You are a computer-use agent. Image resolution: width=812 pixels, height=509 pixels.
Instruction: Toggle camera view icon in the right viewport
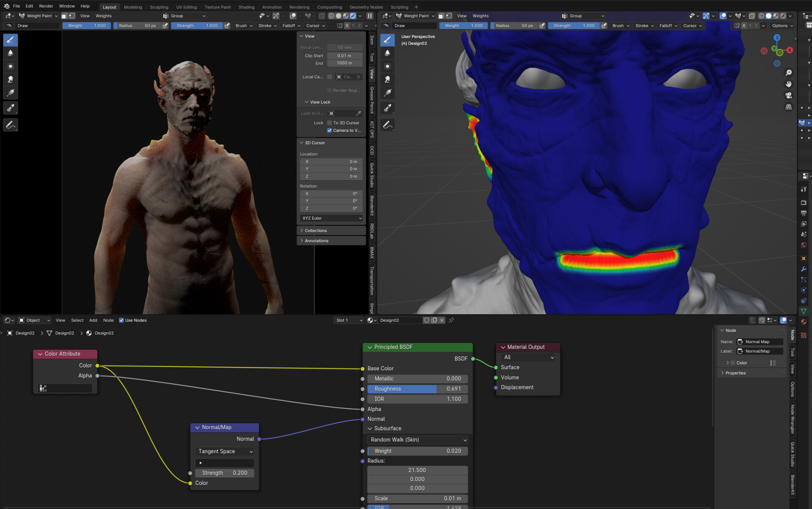(x=788, y=96)
